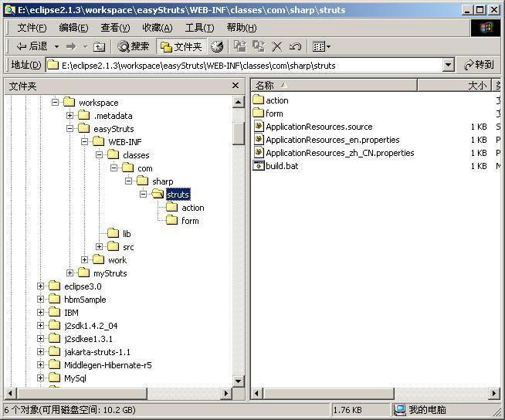505x420 pixels.
Task: Click the Delete toolbar icon
Action: point(276,46)
